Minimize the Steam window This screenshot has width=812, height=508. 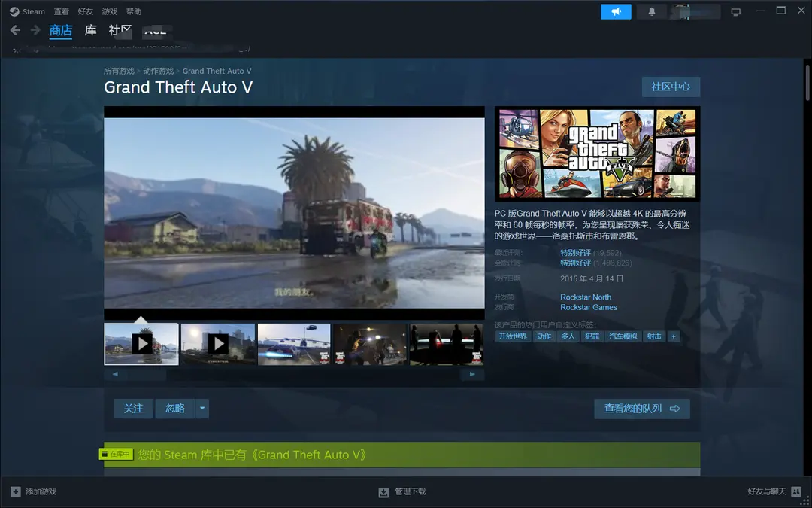[760, 11]
